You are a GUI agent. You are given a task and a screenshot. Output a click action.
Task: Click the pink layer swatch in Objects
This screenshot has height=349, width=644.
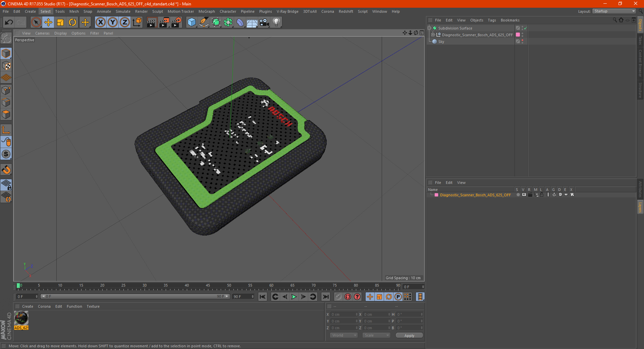(x=518, y=35)
